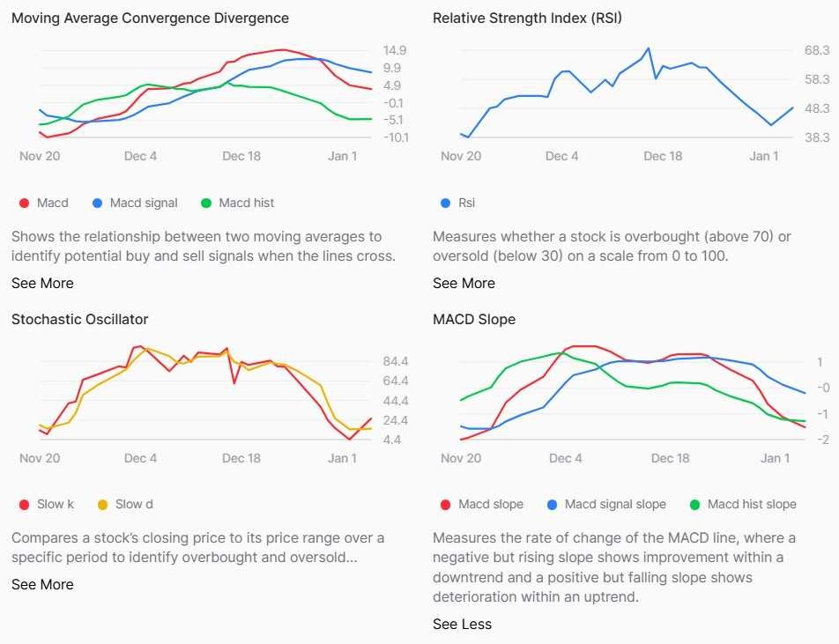This screenshot has height=644, width=839.
Task: Collapse description with See Less link
Action: pyautogui.click(x=462, y=624)
